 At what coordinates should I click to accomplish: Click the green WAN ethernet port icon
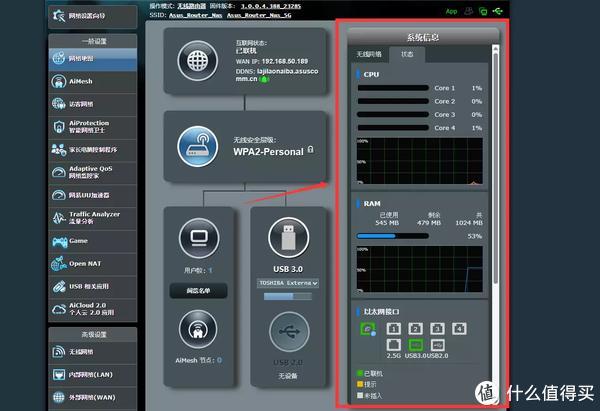coord(368,329)
